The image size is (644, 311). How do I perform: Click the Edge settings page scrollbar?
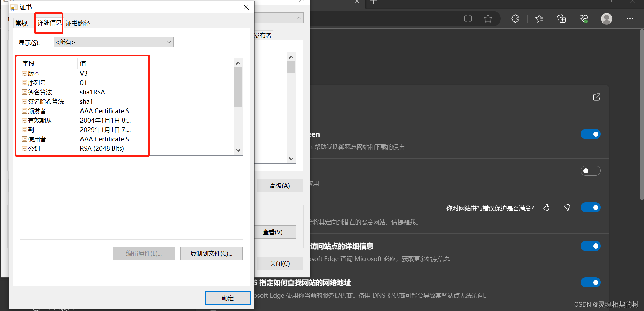(642, 115)
